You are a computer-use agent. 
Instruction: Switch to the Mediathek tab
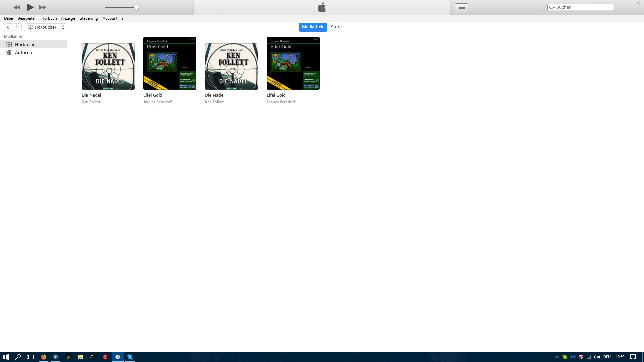pos(313,27)
